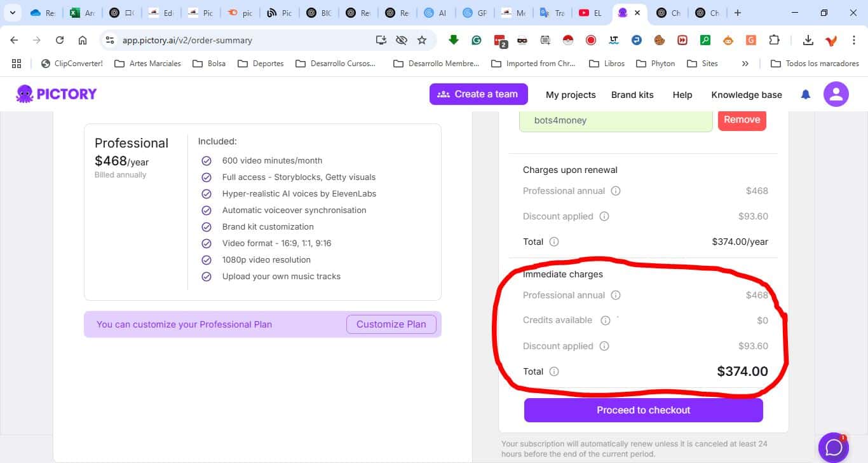Click the address bar URL field

click(241, 40)
